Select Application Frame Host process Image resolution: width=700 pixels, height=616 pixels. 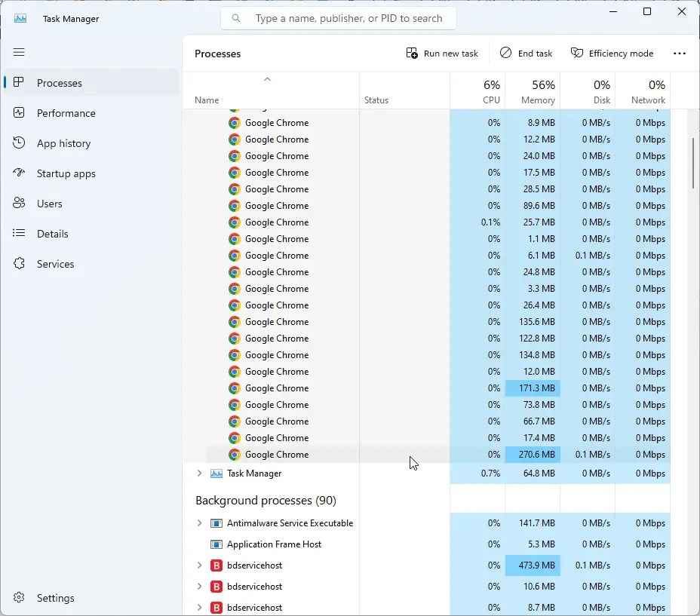(426, 544)
